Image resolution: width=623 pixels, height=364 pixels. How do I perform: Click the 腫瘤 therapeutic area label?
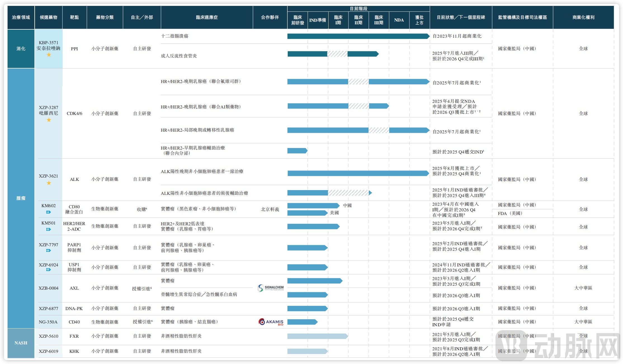pos(21,198)
